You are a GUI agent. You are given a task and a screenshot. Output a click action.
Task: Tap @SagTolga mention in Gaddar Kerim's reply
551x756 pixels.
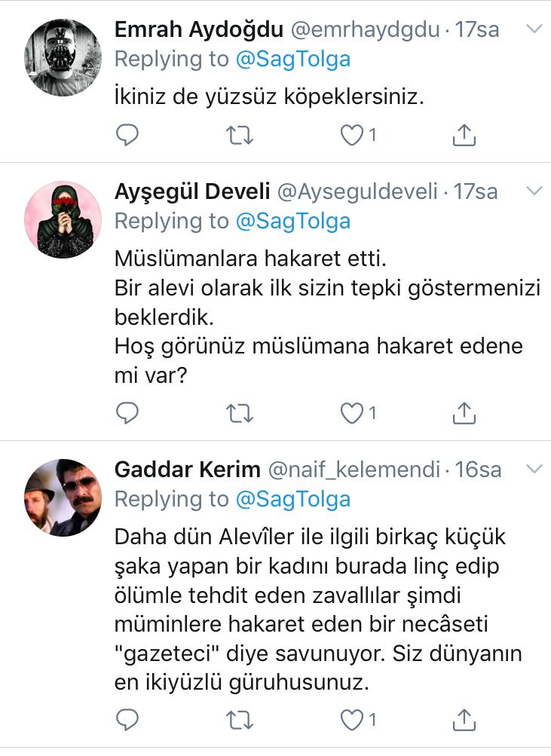(x=292, y=499)
